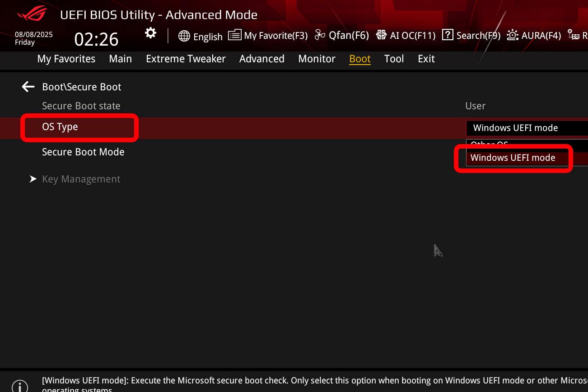588x392 pixels.
Task: Open the Exit menu
Action: [x=426, y=59]
